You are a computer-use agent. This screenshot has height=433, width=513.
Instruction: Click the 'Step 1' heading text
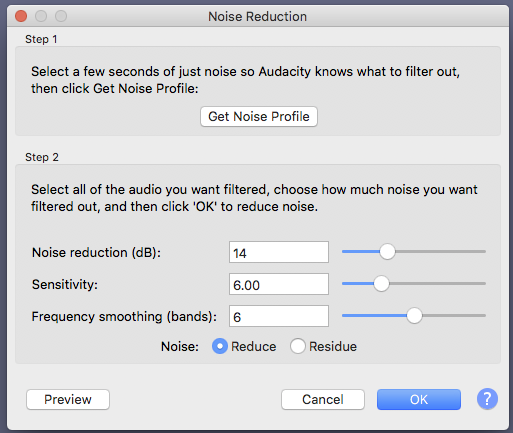pyautogui.click(x=41, y=39)
